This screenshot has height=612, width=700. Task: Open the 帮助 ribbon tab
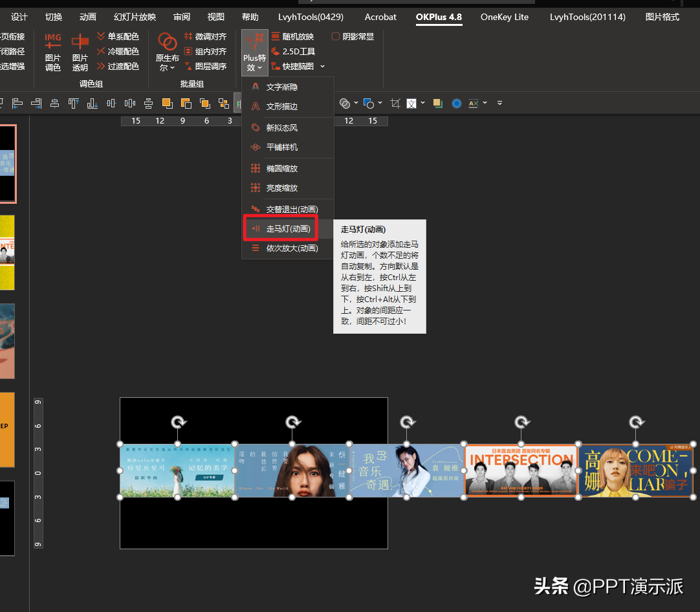pos(250,17)
